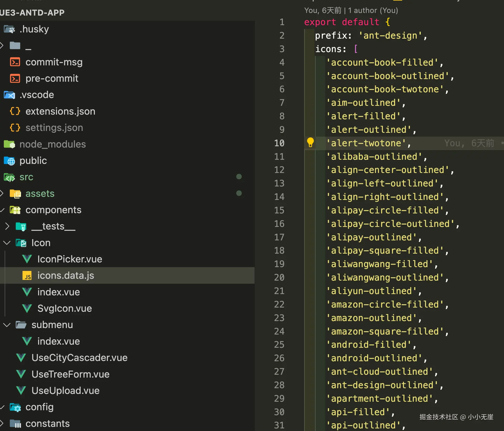Open settings.json file

pos(54,128)
